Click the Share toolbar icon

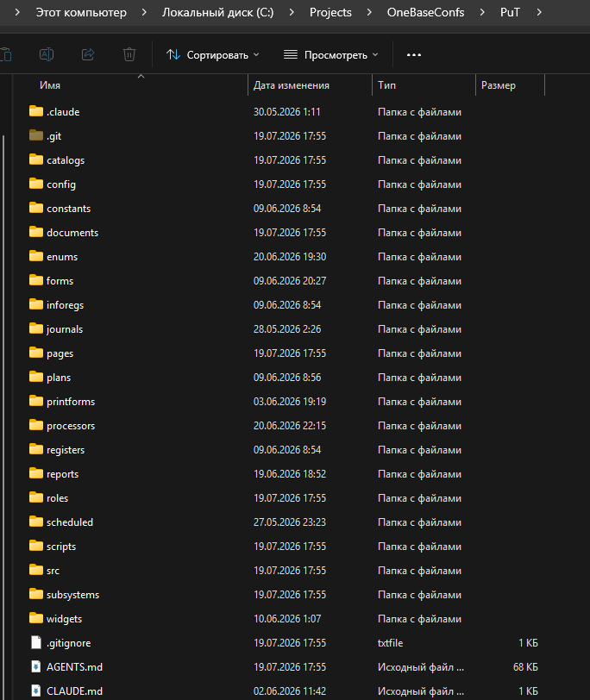(88, 54)
